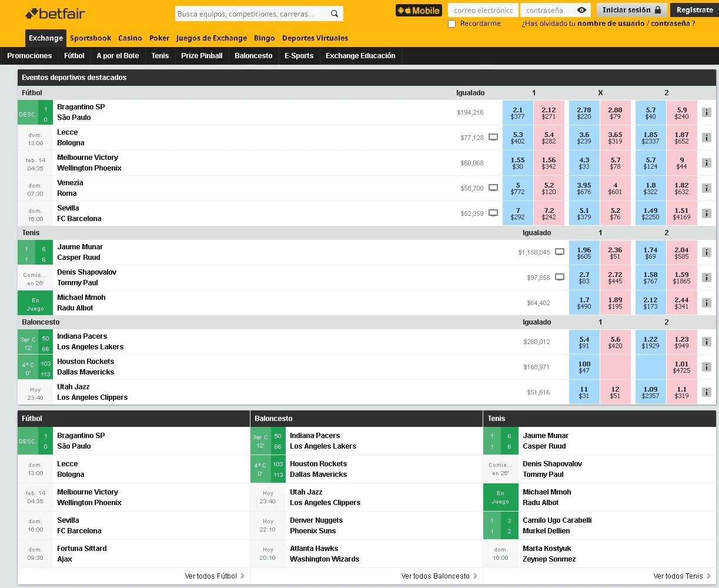Screen dimensions: 719x588
Task: Open Deportes Virtuales tab
Action: [x=315, y=38]
